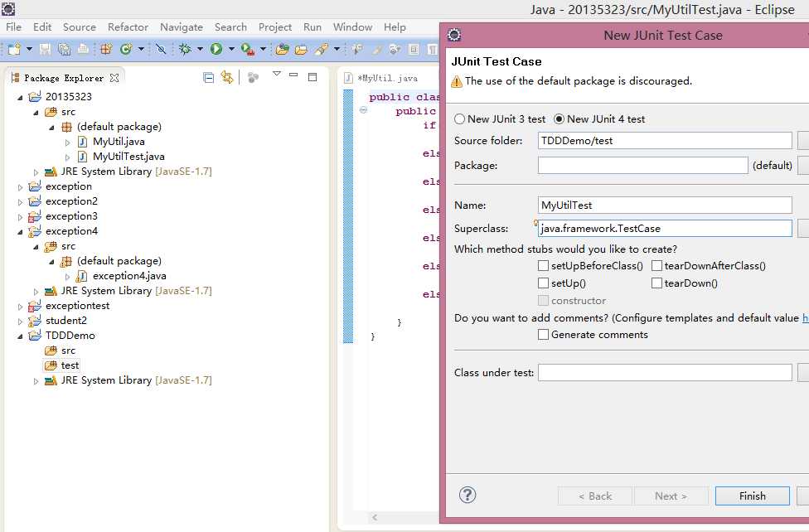Click the editor horizontal scrollbar left arrow
This screenshot has width=809, height=532.
[375, 517]
